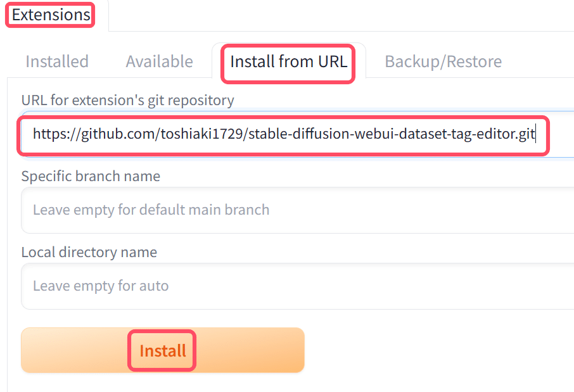574x392 pixels.
Task: Click the main Extensions tab header
Action: tap(49, 14)
